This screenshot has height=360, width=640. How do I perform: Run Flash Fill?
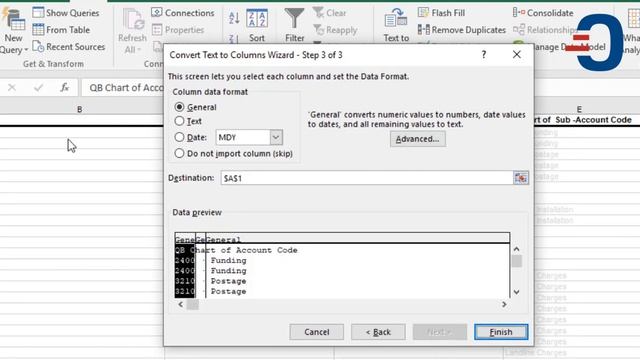coord(441,13)
